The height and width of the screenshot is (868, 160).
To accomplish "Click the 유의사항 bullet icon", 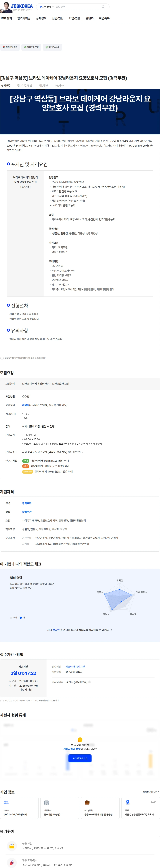I will pyautogui.click(x=8, y=330).
